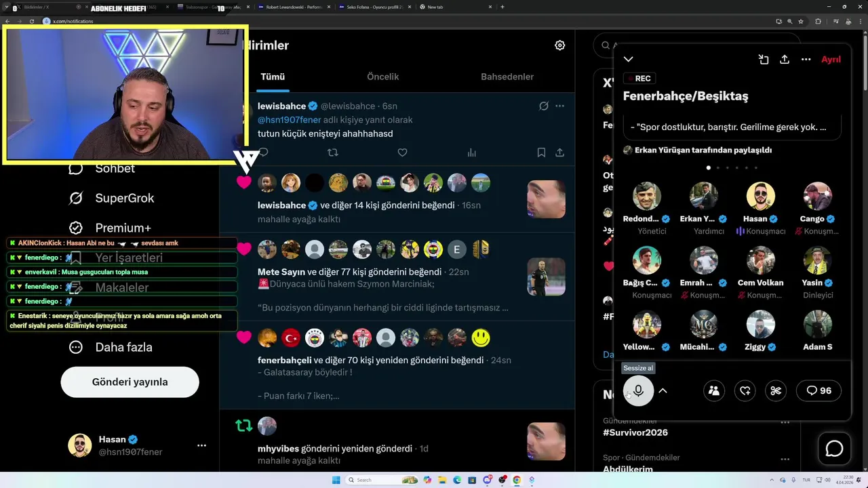
Task: Switch to the Bahsedenler tab
Action: pos(507,77)
